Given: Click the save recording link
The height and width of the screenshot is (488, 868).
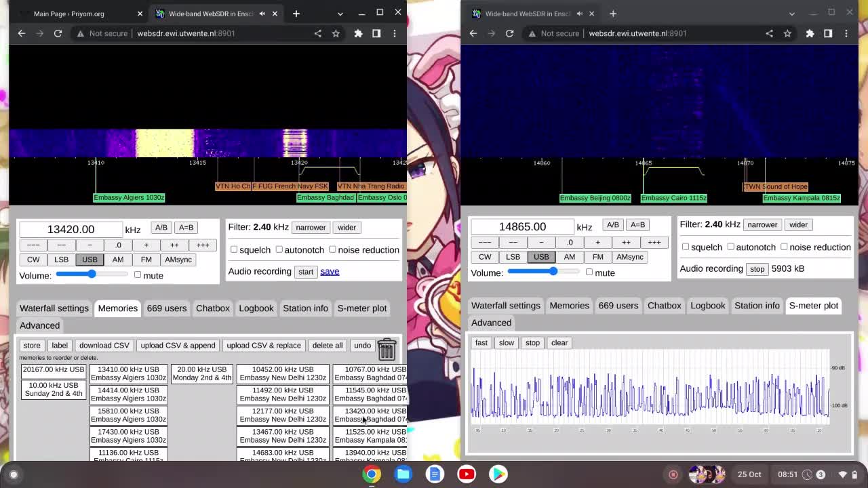Looking at the screenshot, I should pos(330,271).
